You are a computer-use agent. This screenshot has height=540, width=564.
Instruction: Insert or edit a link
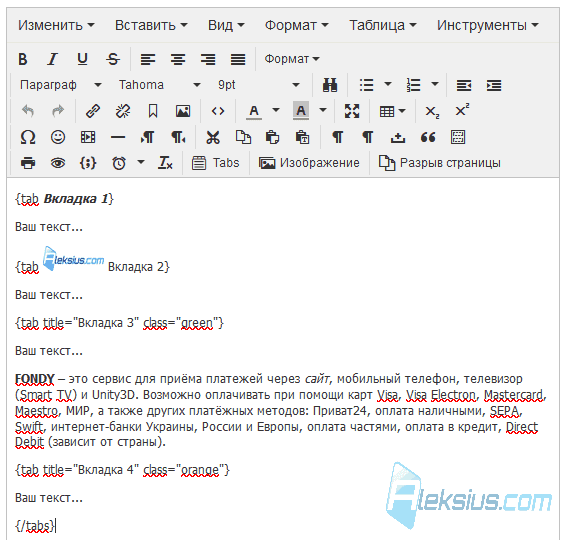click(x=93, y=111)
